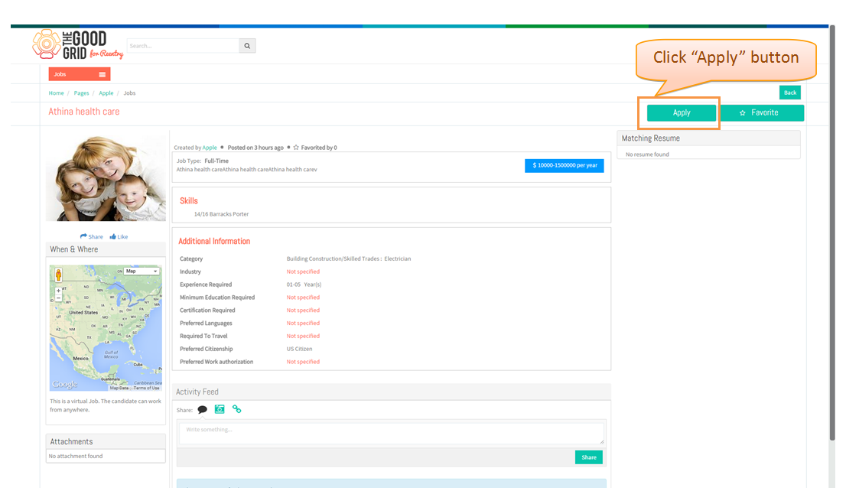846x504 pixels.
Task: Select the link share icon
Action: (236, 409)
